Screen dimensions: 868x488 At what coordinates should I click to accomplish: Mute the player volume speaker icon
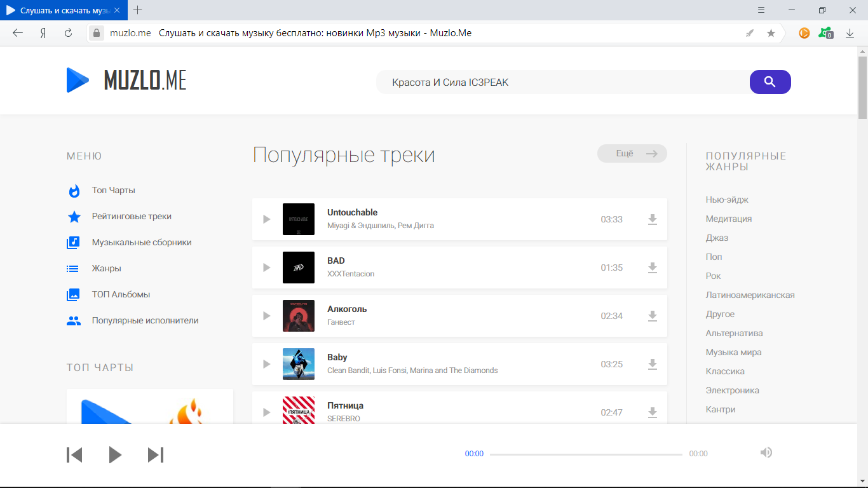coord(766,452)
